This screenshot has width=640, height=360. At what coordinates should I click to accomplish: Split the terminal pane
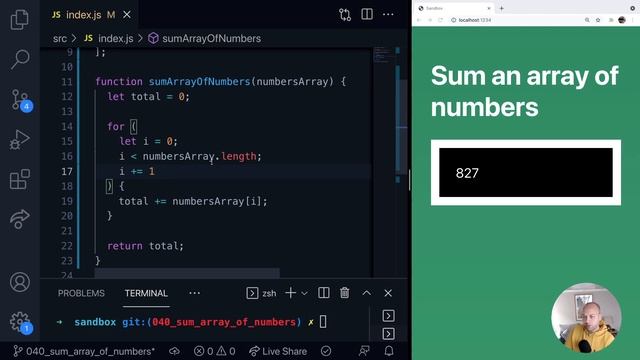[x=324, y=293]
